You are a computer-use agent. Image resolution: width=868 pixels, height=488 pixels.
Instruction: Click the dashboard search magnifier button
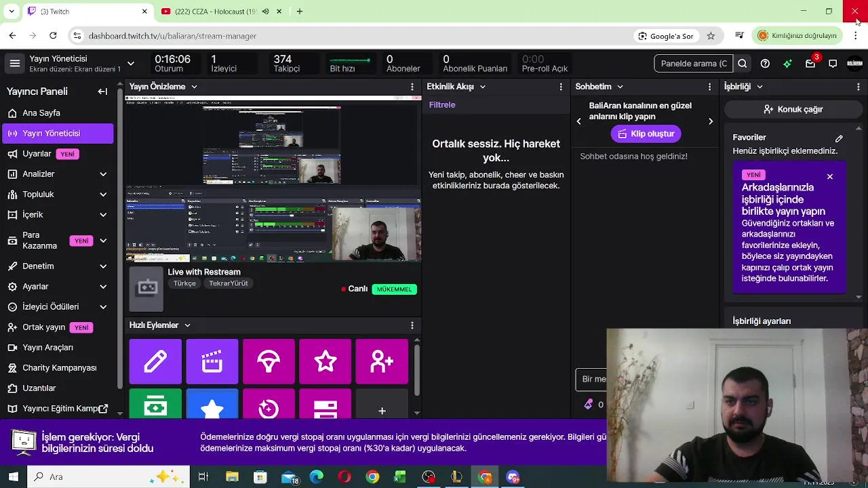pyautogui.click(x=743, y=64)
